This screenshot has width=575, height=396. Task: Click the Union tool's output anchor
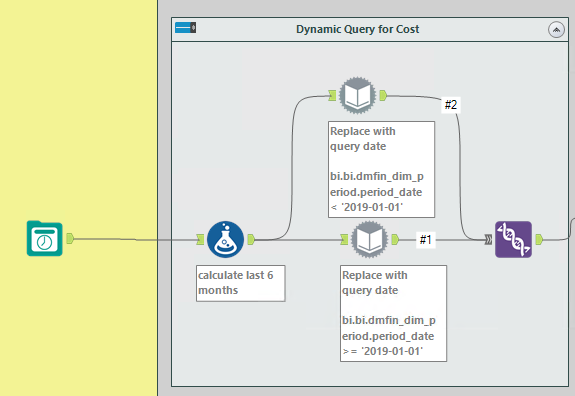point(539,240)
